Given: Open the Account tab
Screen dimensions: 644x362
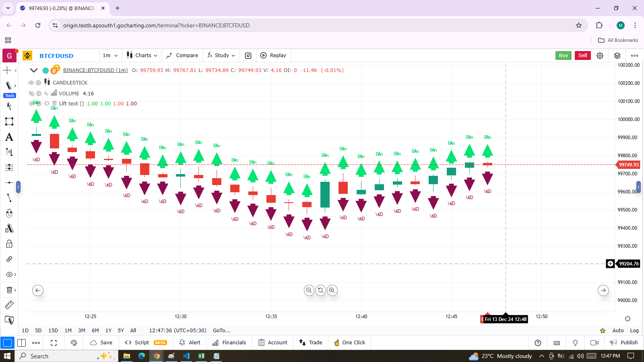Looking at the screenshot, I should pyautogui.click(x=273, y=343).
